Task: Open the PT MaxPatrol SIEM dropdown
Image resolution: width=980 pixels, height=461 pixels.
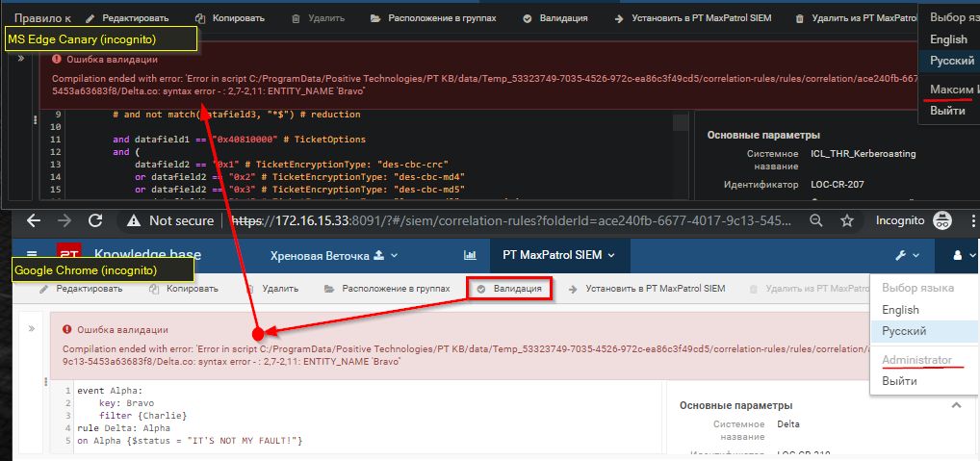Action: coord(559,255)
